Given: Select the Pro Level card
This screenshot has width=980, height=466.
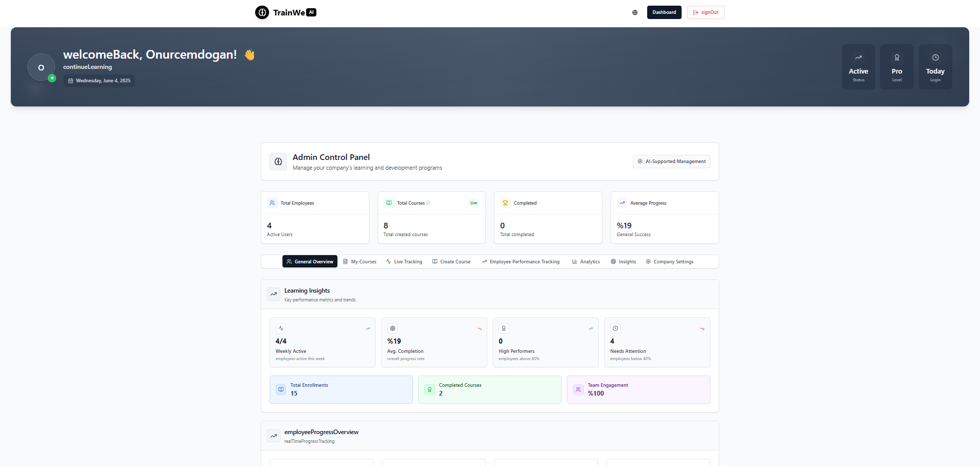Looking at the screenshot, I should tap(897, 67).
